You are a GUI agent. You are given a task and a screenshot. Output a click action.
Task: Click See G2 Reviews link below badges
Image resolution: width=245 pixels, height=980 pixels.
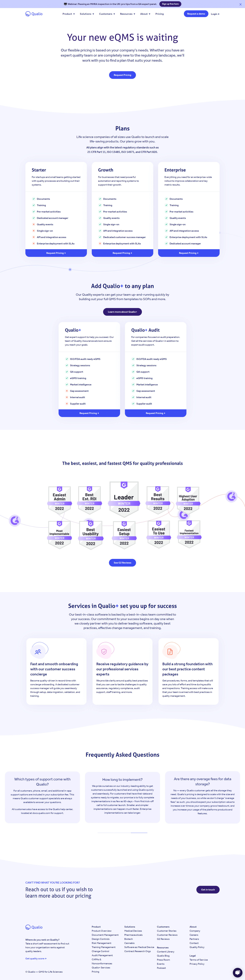coord(122,566)
